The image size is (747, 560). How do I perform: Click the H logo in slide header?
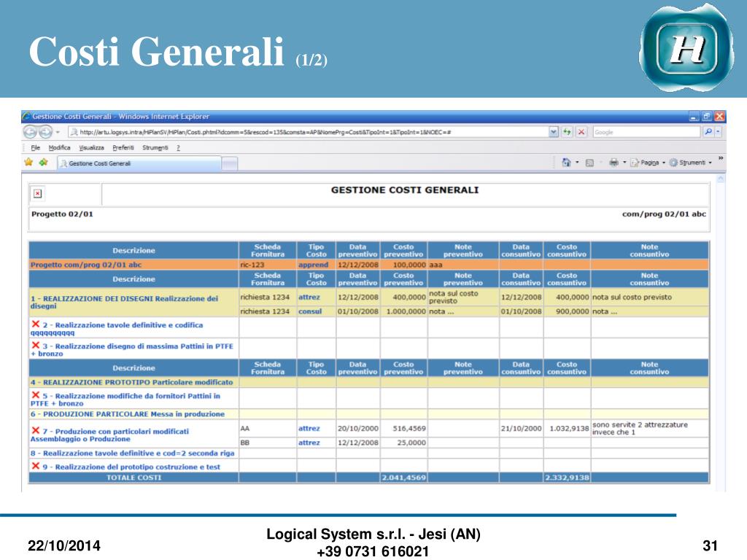coord(686,49)
